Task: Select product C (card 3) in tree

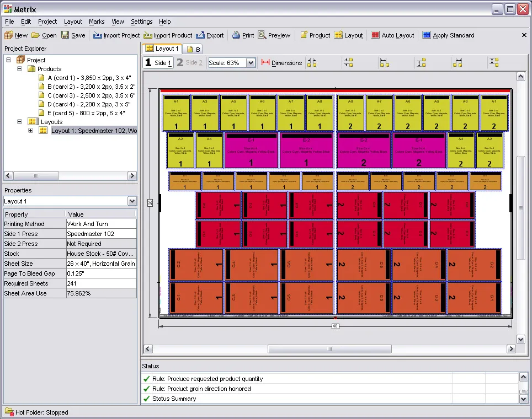Action: [91, 95]
